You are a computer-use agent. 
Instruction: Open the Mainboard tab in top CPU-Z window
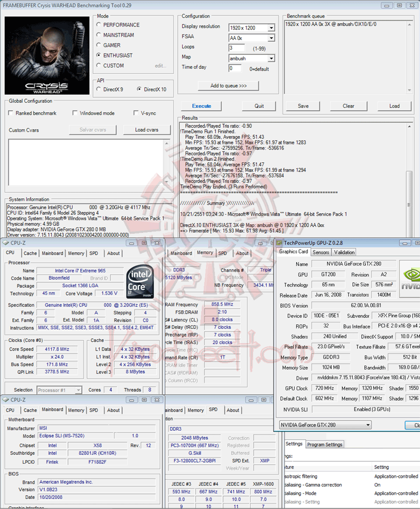click(x=52, y=253)
